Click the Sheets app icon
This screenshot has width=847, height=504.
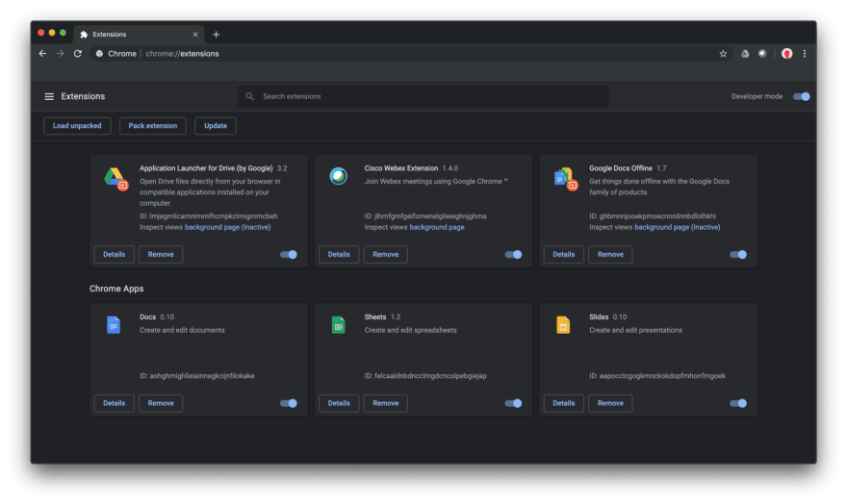(338, 325)
